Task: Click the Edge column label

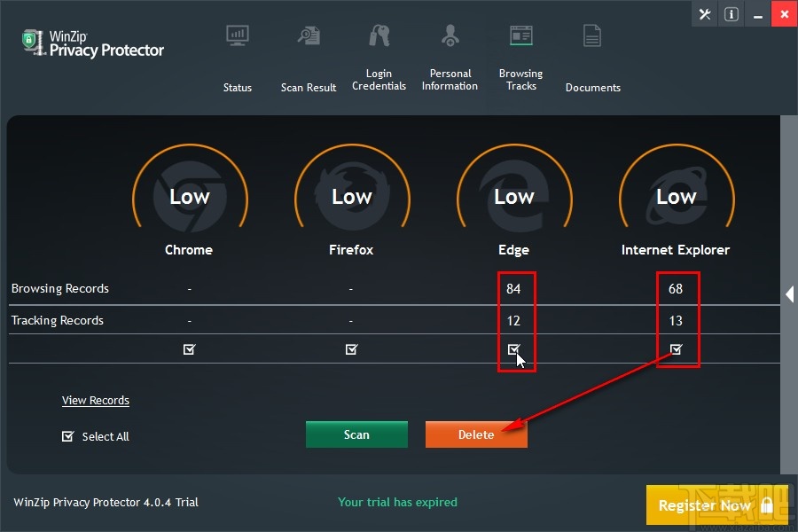Action: click(513, 250)
